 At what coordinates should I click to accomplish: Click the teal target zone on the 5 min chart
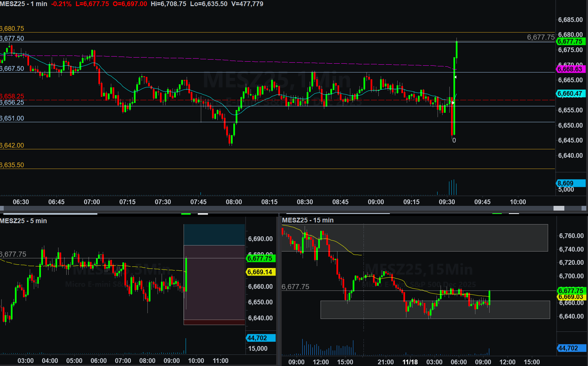214,235
